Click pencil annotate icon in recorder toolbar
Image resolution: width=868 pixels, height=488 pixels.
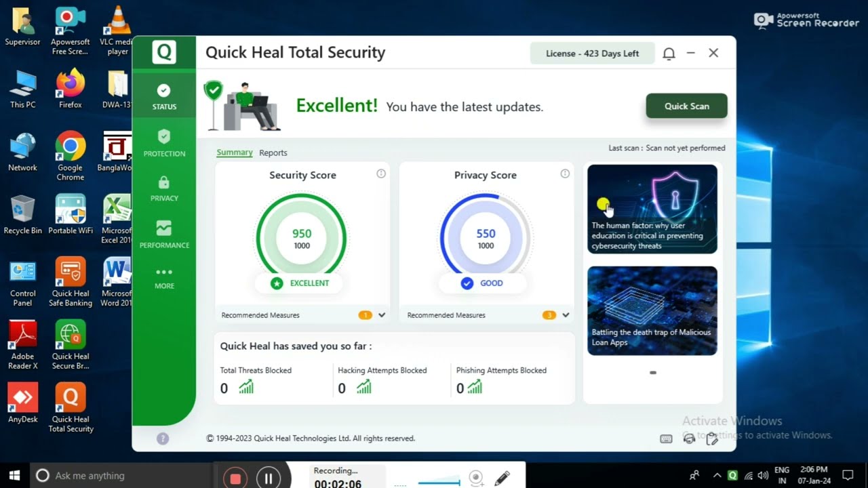click(502, 479)
